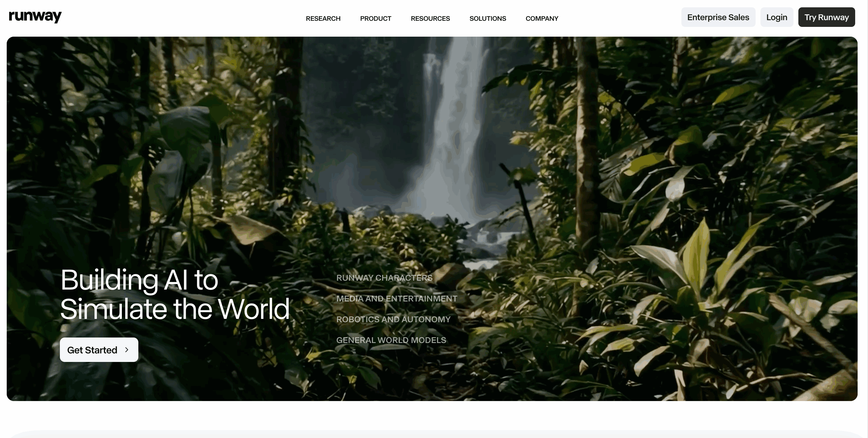
Task: Click the Enterprise Sales button
Action: 718,17
